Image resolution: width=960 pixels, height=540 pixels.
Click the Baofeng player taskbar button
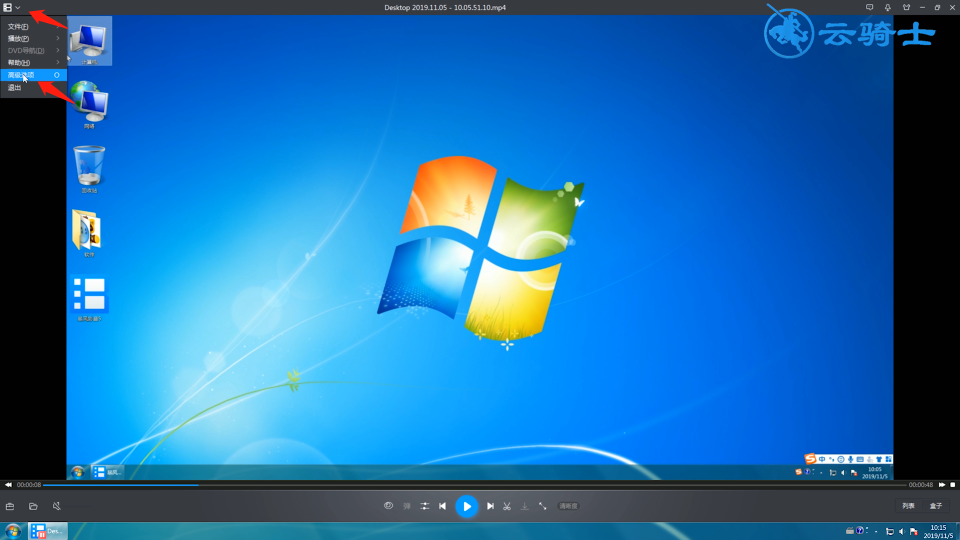48,531
